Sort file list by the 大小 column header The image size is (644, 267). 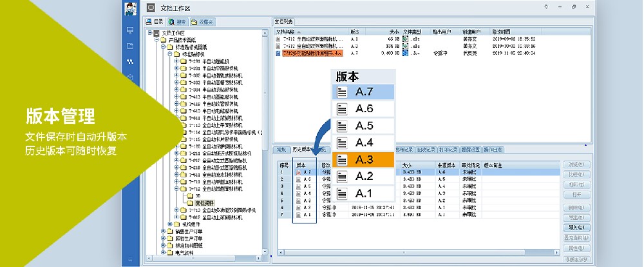click(x=383, y=32)
